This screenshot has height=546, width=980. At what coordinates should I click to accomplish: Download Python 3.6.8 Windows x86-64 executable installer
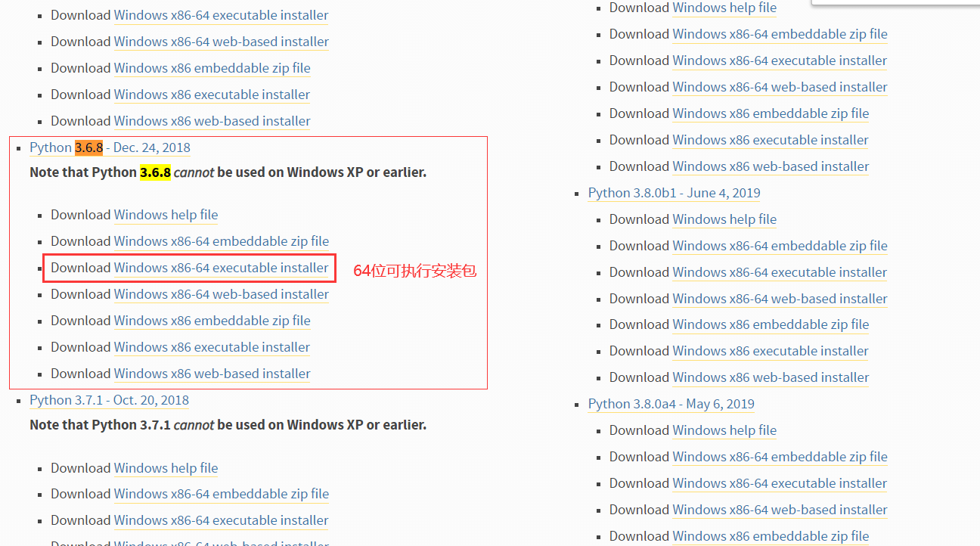(222, 268)
